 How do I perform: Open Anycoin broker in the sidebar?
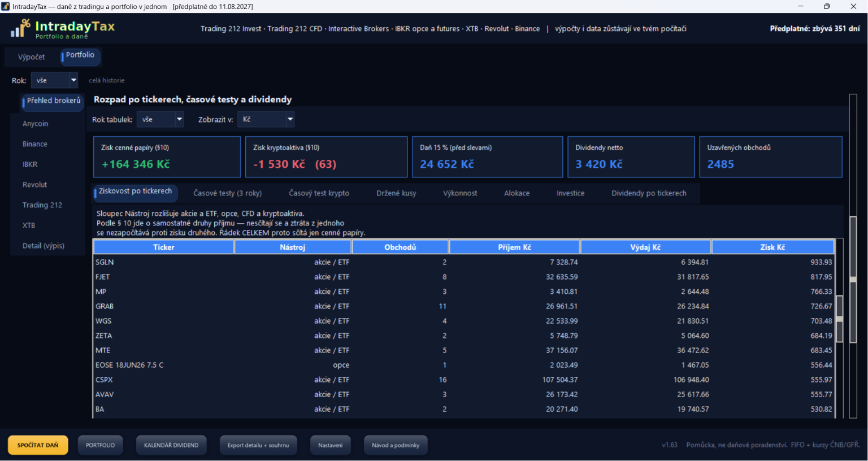pos(35,124)
